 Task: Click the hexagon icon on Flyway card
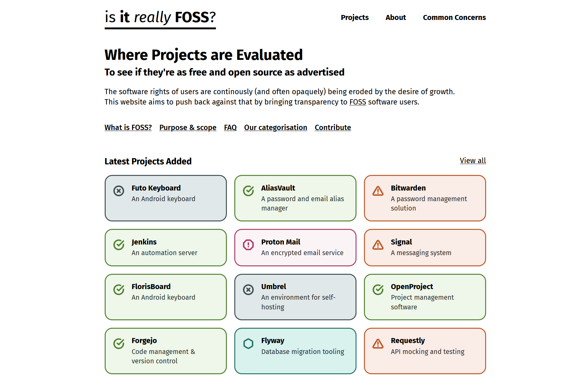248,343
